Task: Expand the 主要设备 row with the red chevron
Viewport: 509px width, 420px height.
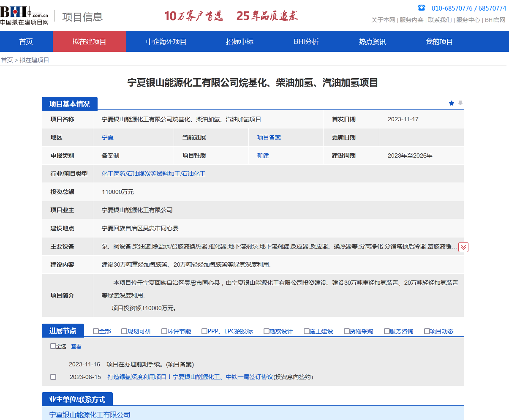Action: (x=463, y=247)
